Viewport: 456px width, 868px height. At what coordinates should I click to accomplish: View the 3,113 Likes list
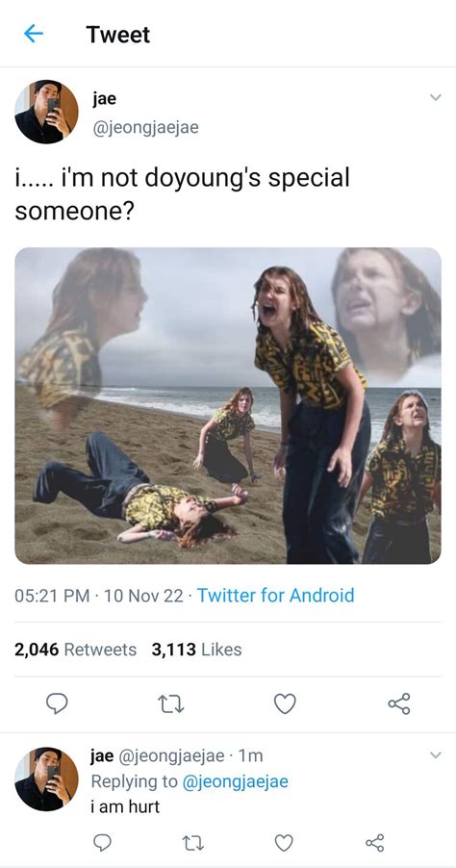coord(196,650)
